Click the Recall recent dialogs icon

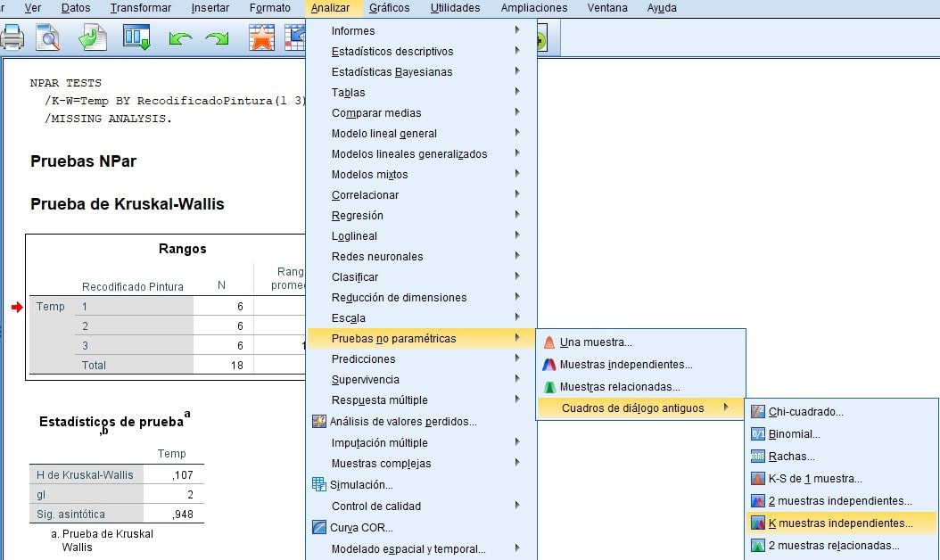136,37
